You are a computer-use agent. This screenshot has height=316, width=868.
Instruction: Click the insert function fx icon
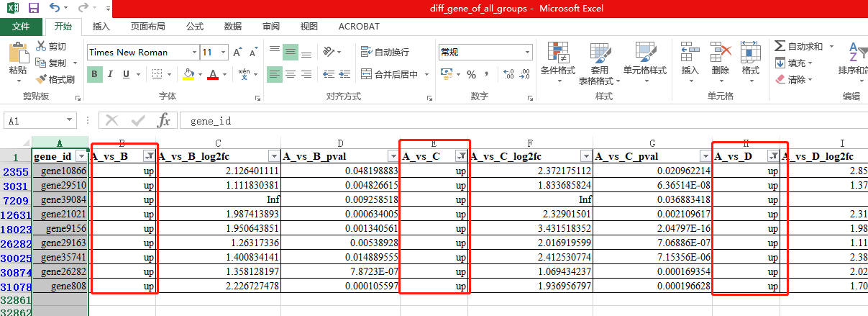[164, 120]
